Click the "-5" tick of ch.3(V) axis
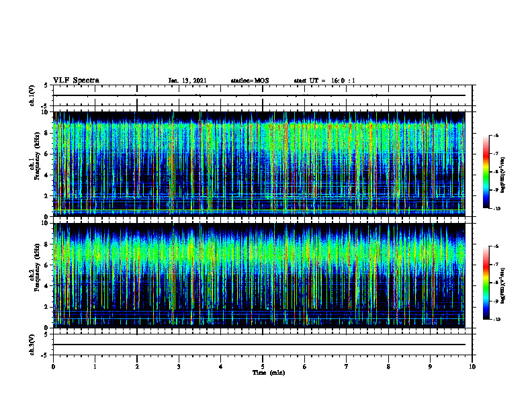The height and width of the screenshot is (411, 532). tap(46, 355)
